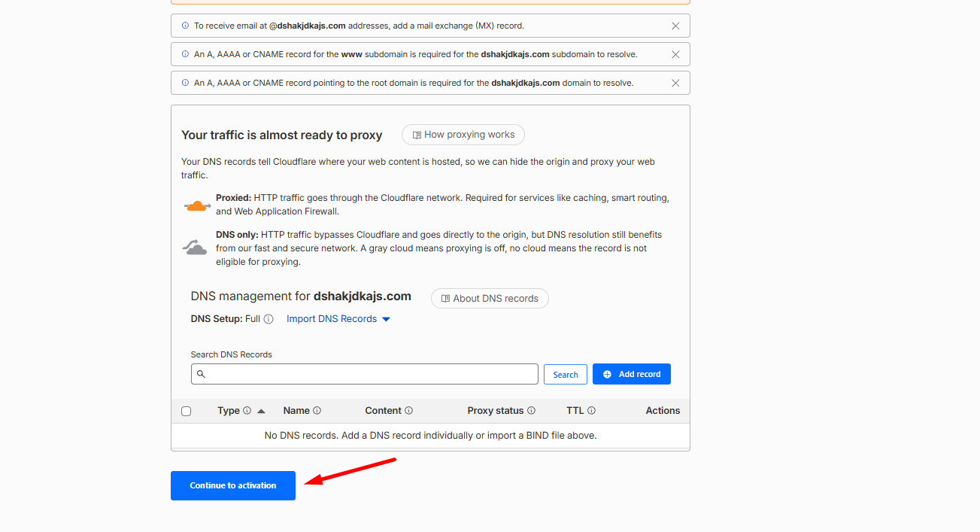Click info icon next to Content column
Viewport: 980px width, 532px height.
click(x=408, y=411)
